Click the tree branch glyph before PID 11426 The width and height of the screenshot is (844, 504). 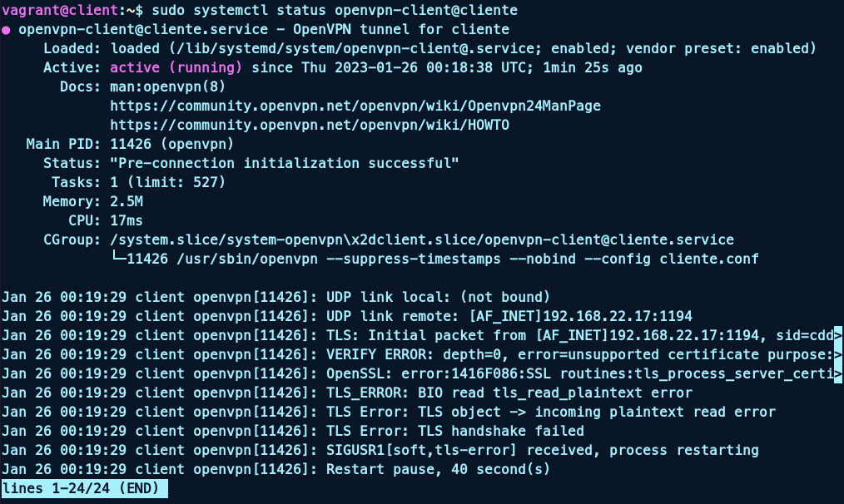[118, 259]
